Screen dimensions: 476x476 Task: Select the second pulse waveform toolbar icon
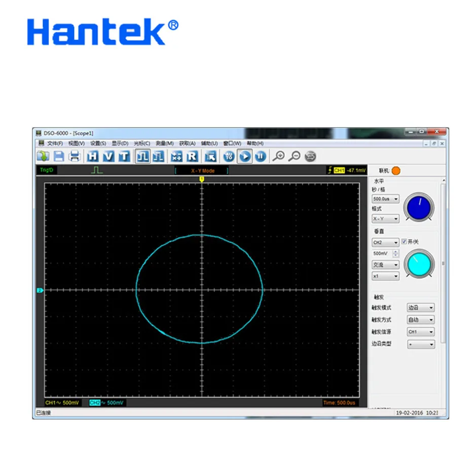(x=158, y=156)
